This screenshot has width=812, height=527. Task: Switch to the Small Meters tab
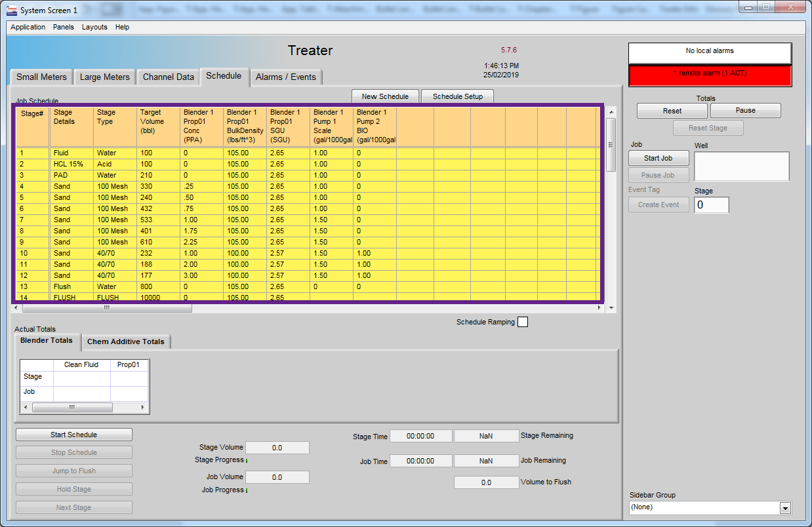[41, 77]
